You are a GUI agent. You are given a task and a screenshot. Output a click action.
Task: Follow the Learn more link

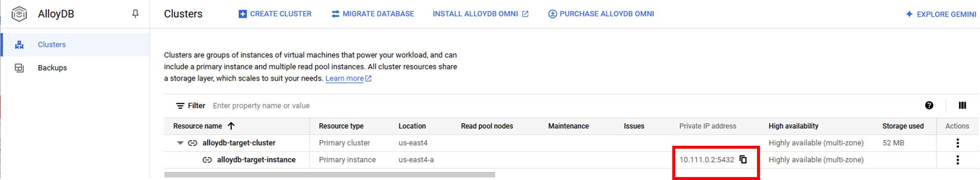click(348, 78)
